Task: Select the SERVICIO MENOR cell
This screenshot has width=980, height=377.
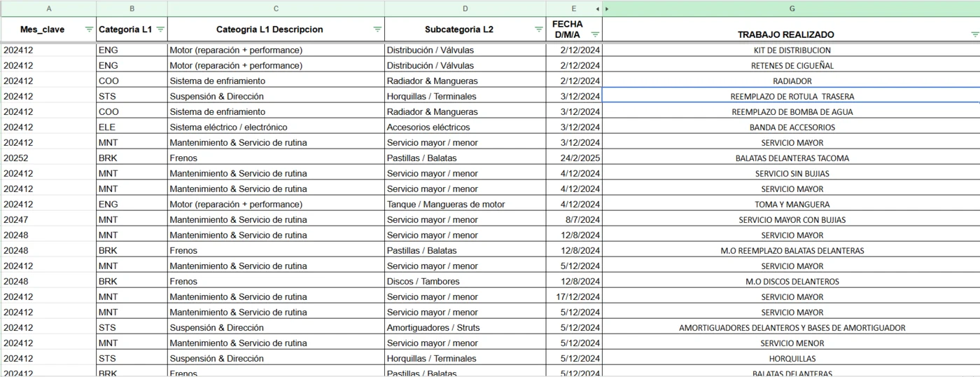Action: point(792,343)
